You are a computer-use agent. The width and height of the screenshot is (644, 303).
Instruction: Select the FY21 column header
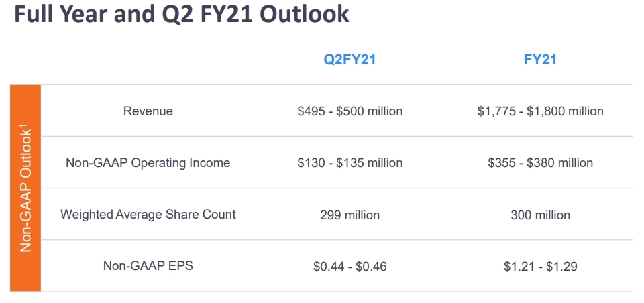pos(540,60)
